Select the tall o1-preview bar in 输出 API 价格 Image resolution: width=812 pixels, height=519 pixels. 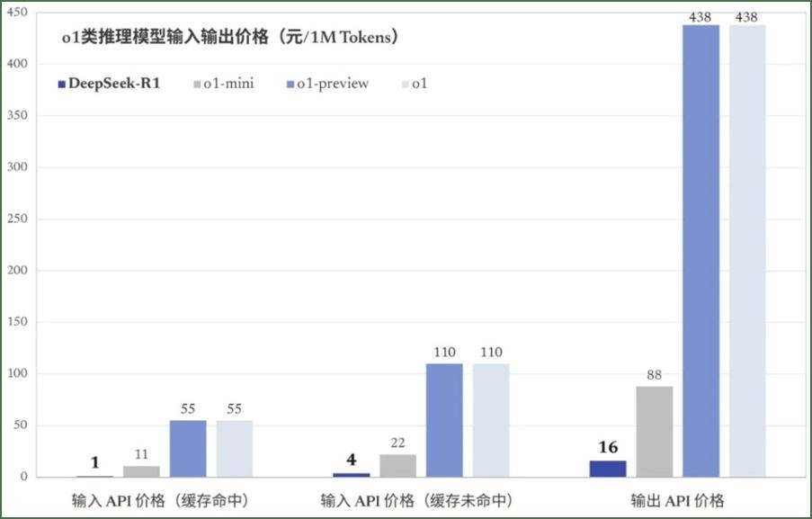[x=701, y=251]
